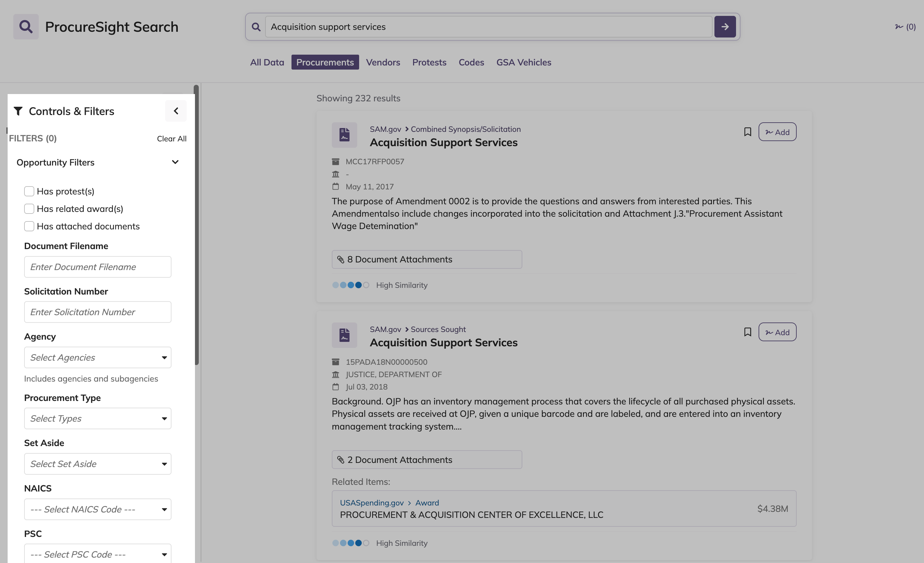The image size is (924, 563).
Task: Add the Combined Synopsis/Solicitation result via Add button
Action: 777,132
